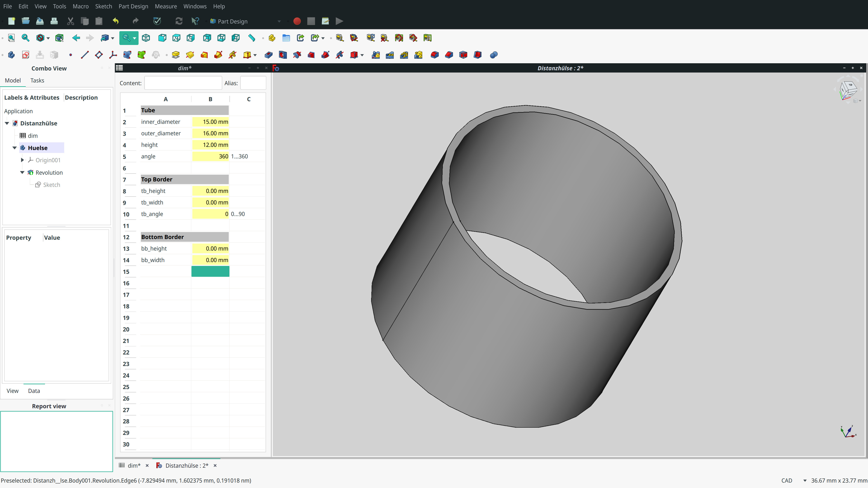
Task: Create a new sketch
Action: point(25,54)
